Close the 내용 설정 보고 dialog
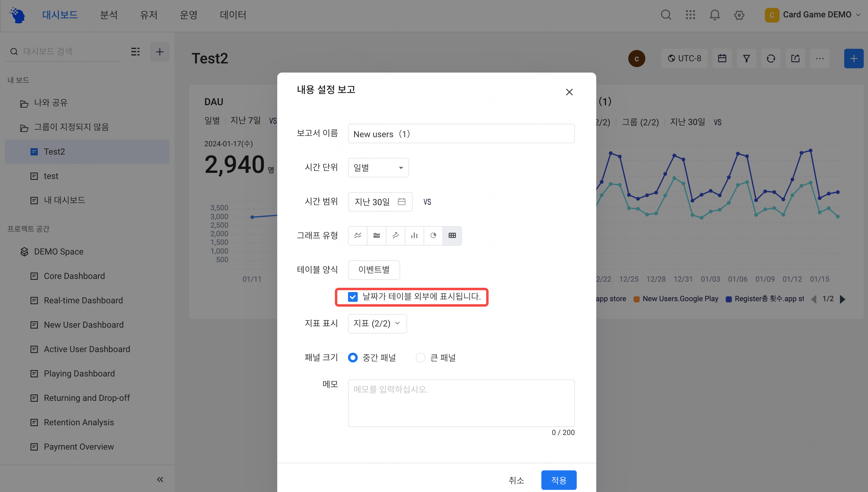 (x=569, y=92)
